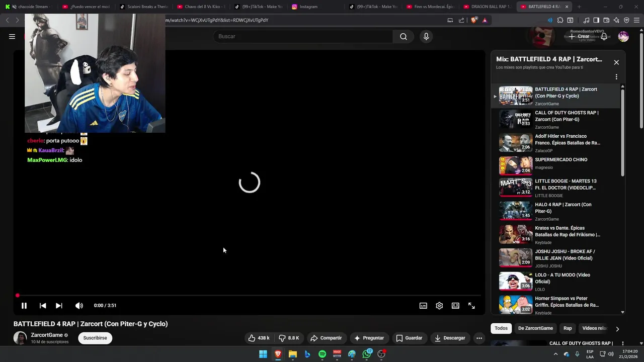Play LITTLE BOOGIE - MARTES 13 video
This screenshot has width=644, height=362.
555,188
